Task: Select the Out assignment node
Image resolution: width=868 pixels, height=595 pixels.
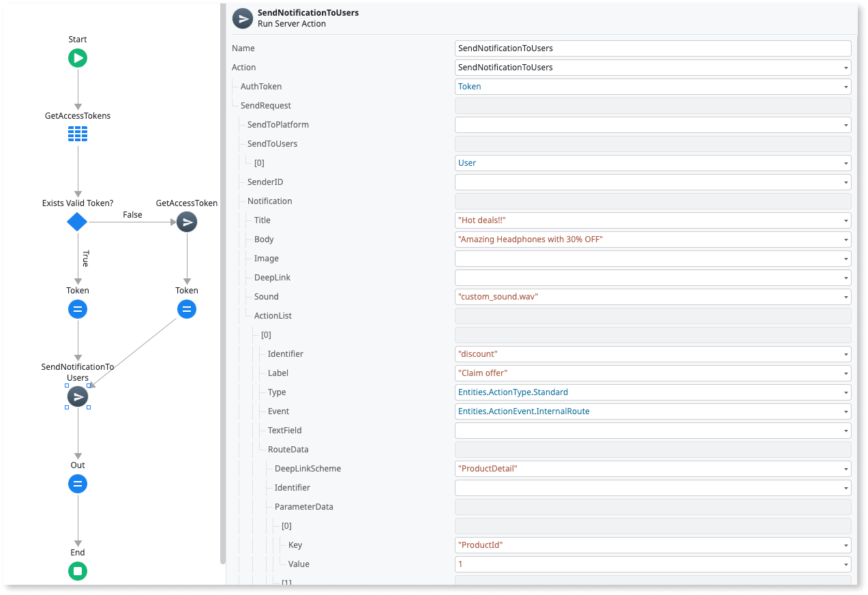Action: click(x=77, y=484)
